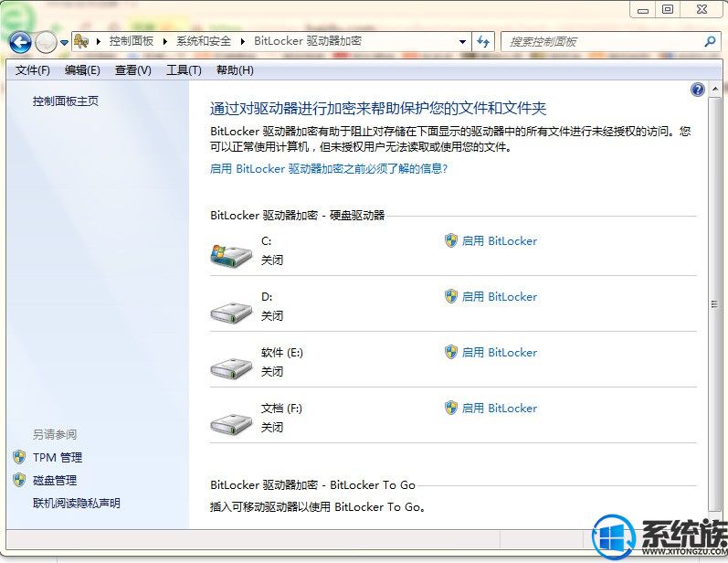Screen dimensions: 728x563
Task: Open TPM 管理 link in sidebar
Action: coord(58,457)
